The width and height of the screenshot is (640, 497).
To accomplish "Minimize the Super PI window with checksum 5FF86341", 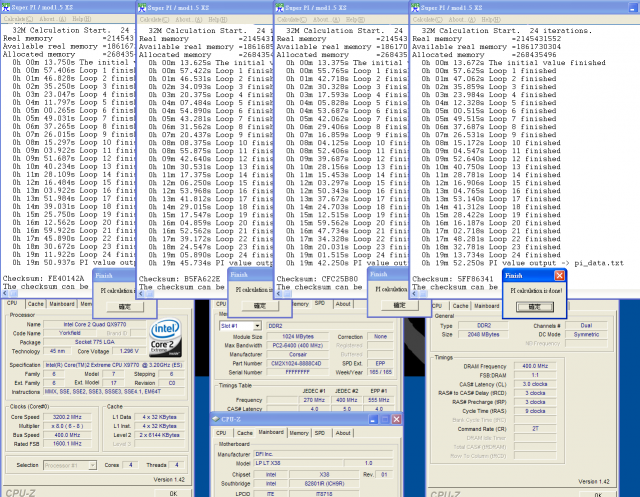I will pyautogui.click(x=633, y=7).
